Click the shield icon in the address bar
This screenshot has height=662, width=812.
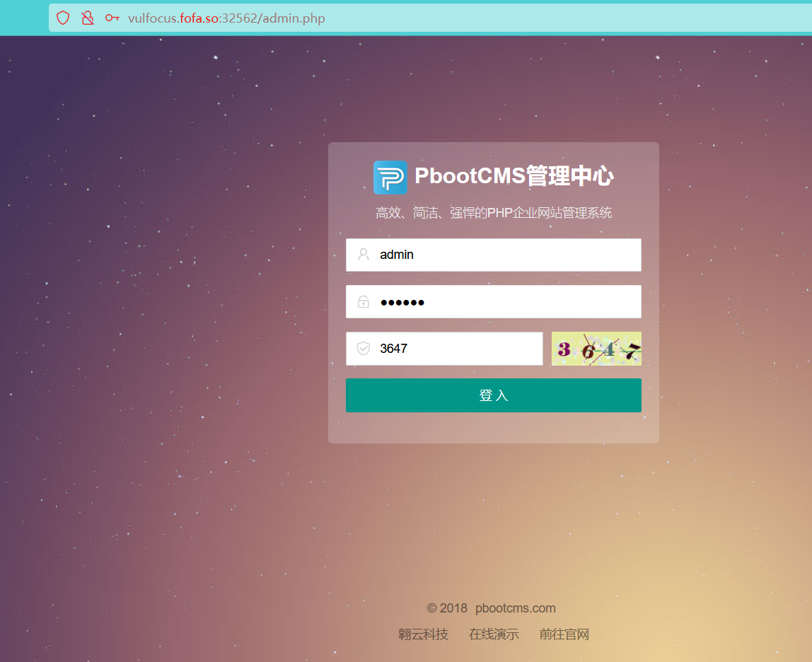tap(62, 18)
